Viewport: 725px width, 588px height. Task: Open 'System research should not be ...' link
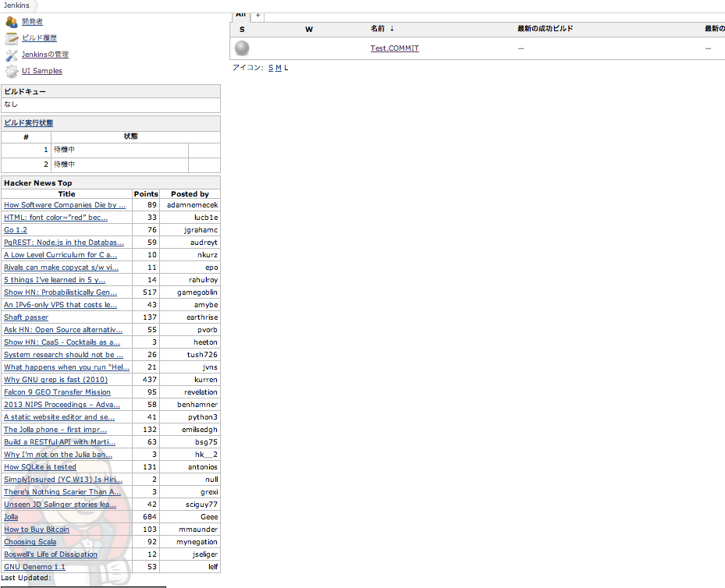coord(64,354)
